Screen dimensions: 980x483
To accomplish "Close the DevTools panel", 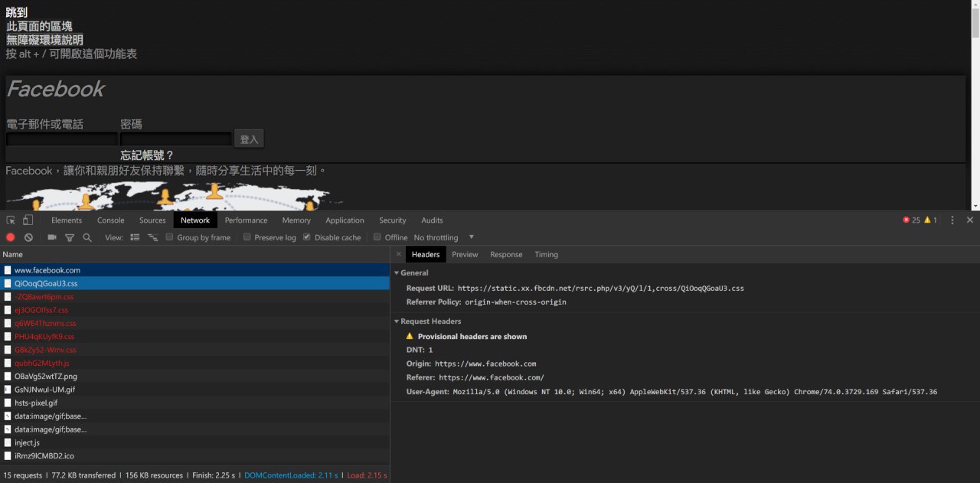I will [970, 220].
